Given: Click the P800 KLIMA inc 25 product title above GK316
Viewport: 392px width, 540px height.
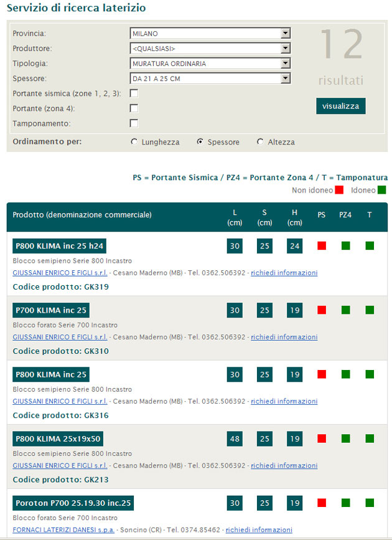Looking at the screenshot, I should tap(51, 374).
